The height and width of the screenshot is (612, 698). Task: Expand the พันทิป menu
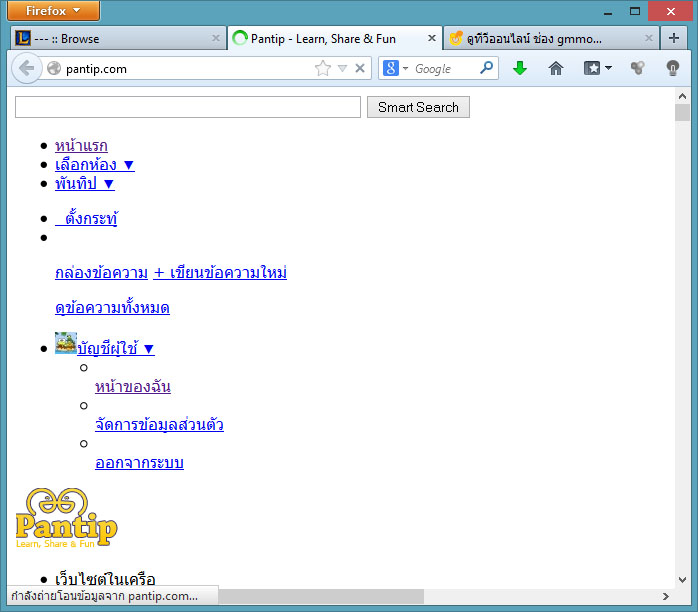coord(85,184)
